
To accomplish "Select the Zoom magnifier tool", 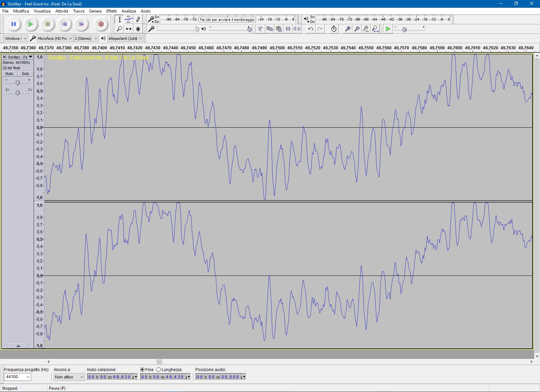I will [x=119, y=29].
